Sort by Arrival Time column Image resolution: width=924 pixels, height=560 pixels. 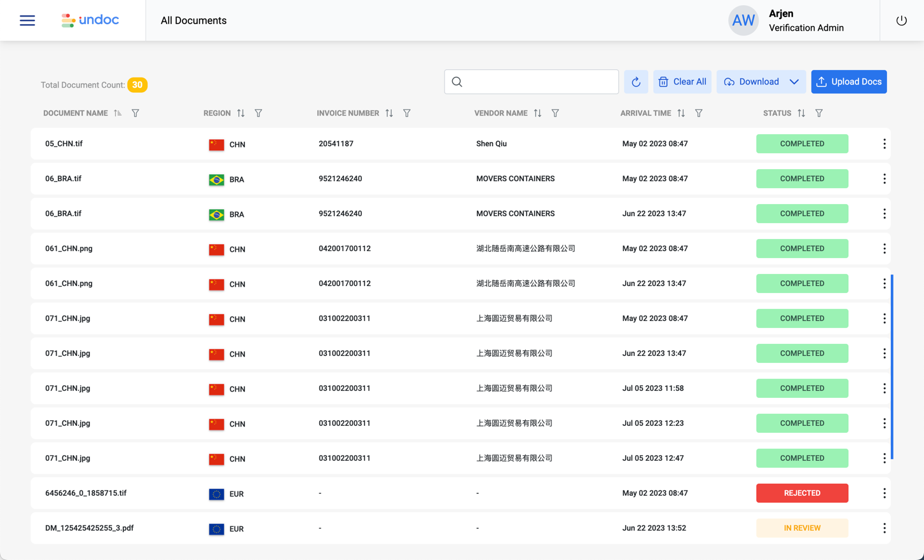681,113
